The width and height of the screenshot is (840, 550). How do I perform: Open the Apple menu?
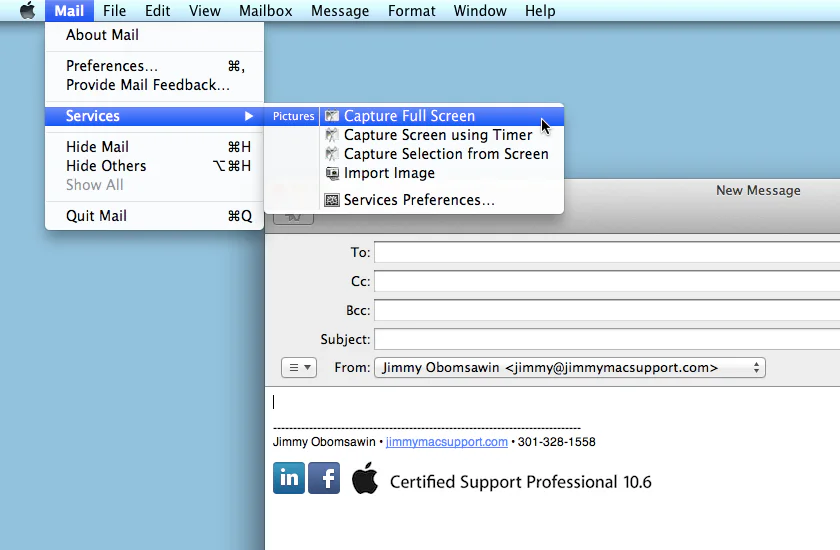(x=27, y=10)
